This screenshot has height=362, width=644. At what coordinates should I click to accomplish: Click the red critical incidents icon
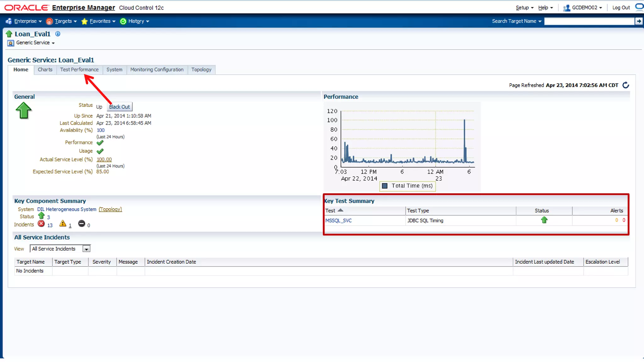(x=41, y=224)
